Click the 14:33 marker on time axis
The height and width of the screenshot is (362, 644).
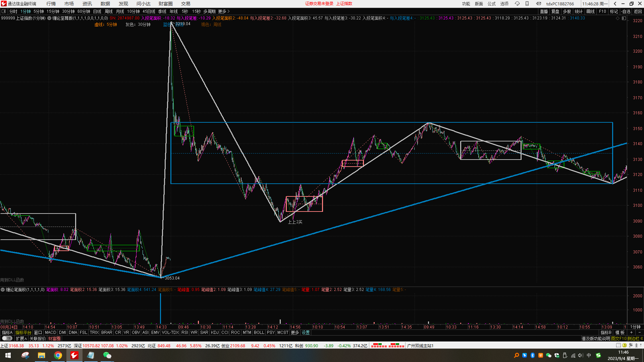(x=161, y=327)
